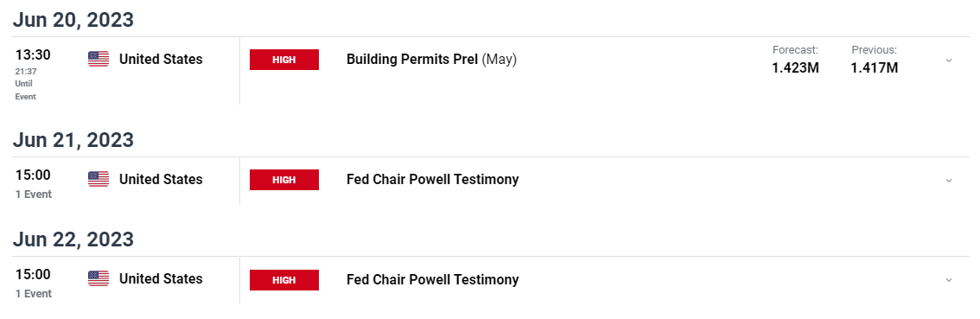Click the 1 Event label on Jun 22
This screenshot has width=980, height=319.
click(x=34, y=294)
